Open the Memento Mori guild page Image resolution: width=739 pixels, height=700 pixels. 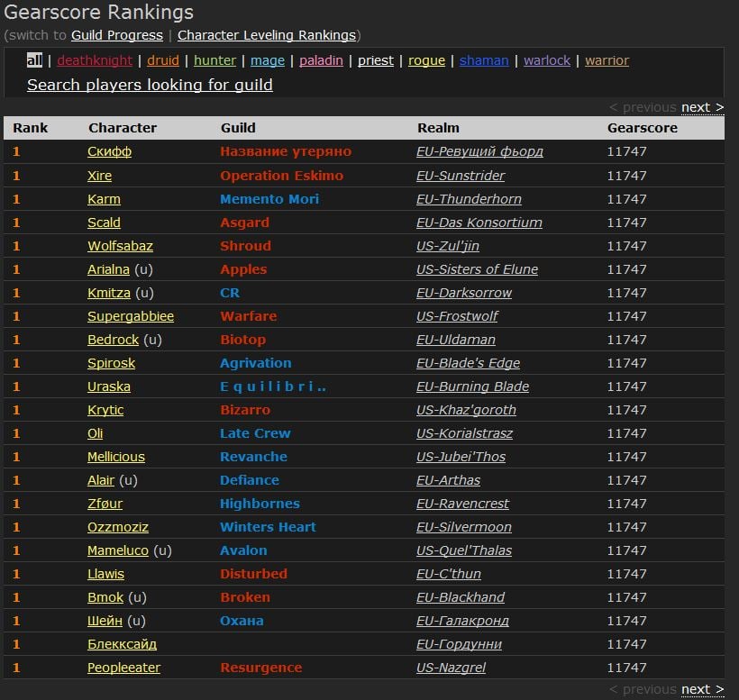coord(269,199)
